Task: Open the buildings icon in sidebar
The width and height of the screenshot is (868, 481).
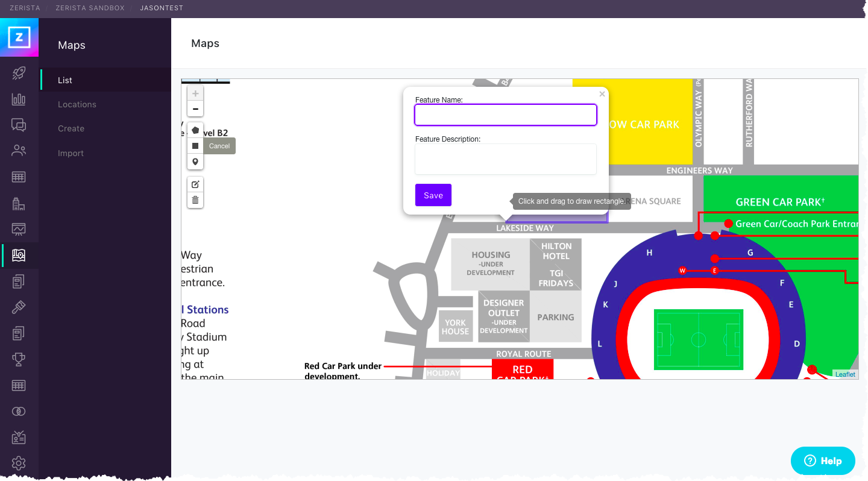Action: pyautogui.click(x=19, y=203)
